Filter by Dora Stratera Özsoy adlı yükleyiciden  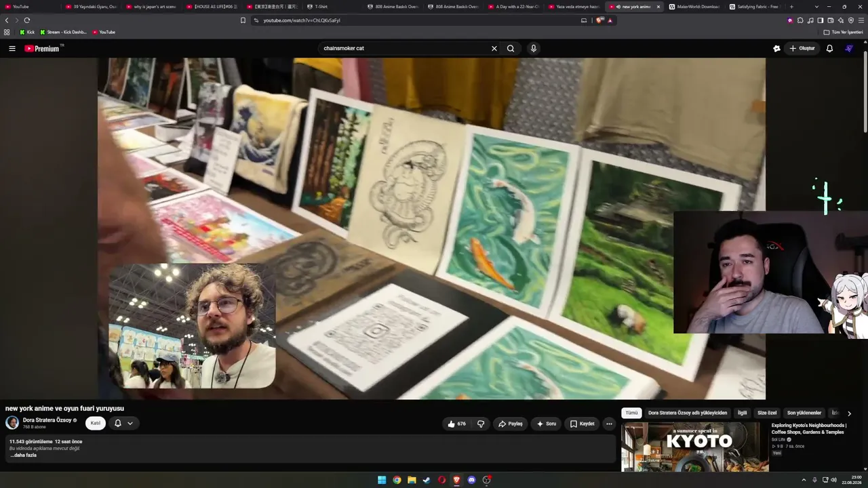point(688,413)
